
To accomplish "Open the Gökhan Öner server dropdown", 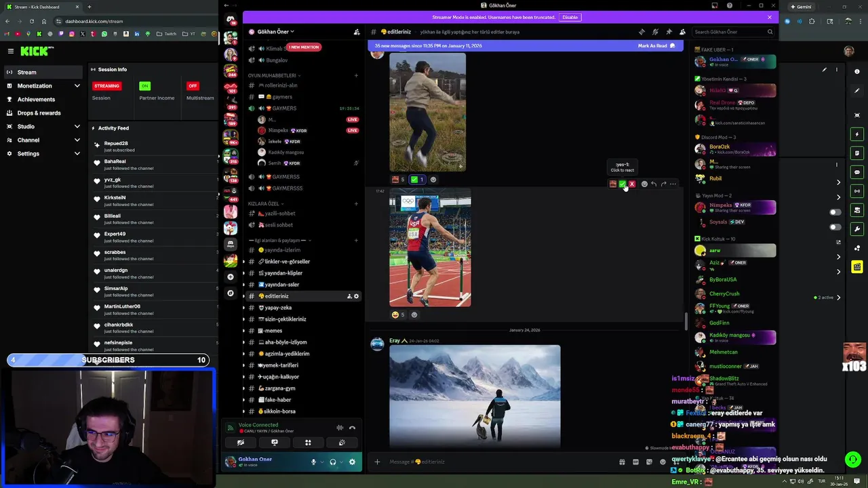I will click(275, 32).
